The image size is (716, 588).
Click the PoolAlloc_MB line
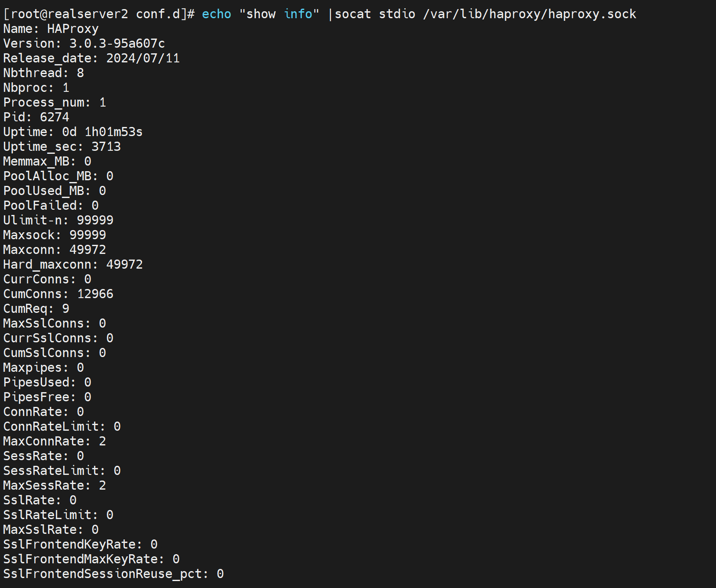point(58,176)
